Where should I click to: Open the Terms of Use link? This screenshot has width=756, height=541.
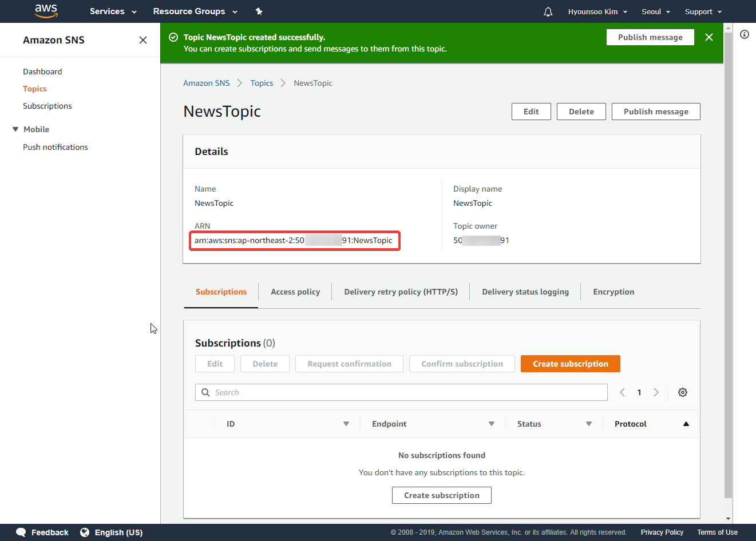click(x=717, y=532)
